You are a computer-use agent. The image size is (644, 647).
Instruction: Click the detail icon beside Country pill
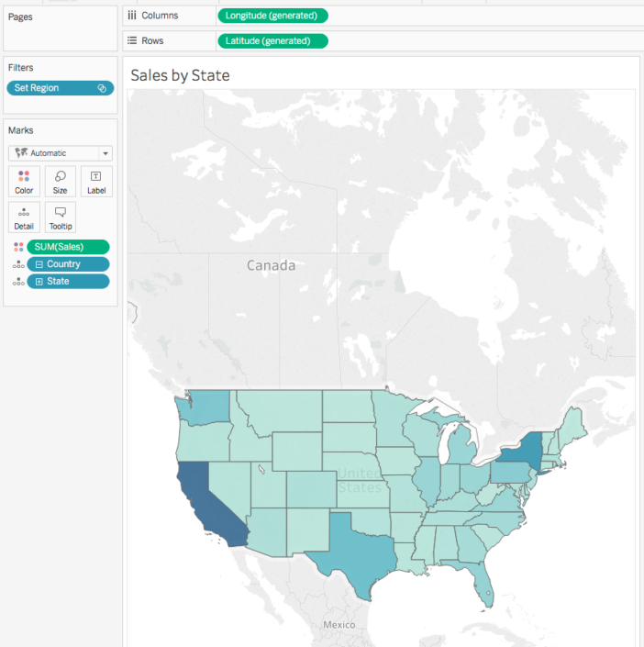coord(17,264)
